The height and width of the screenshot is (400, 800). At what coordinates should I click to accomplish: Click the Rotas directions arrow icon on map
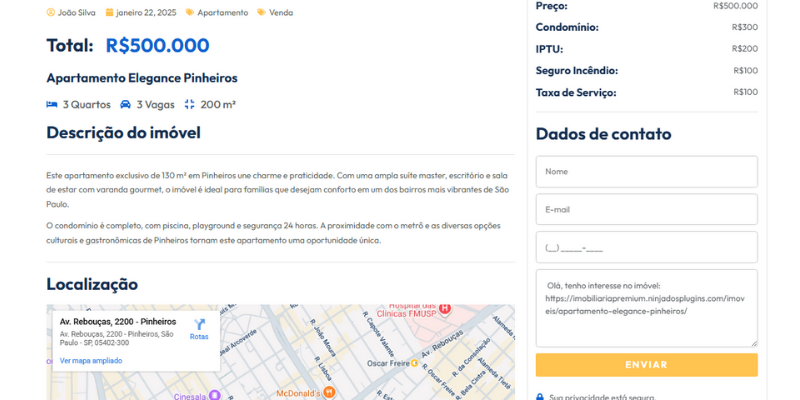tap(199, 324)
